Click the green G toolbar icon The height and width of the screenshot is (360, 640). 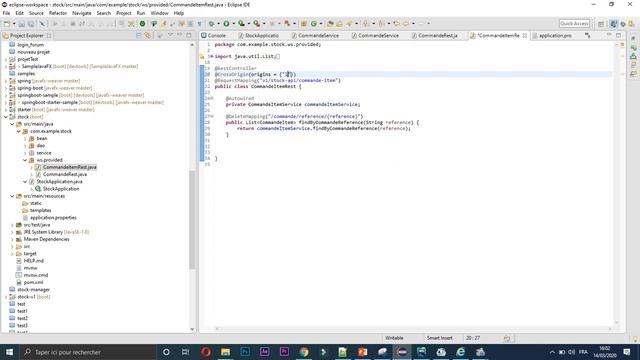(314, 24)
